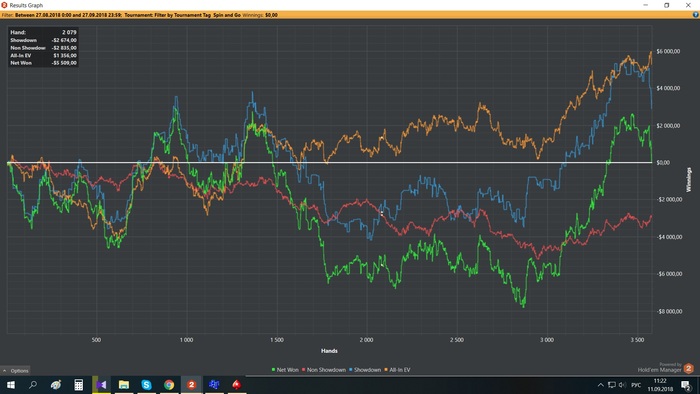
Task: Switch input language РУС indicator
Action: (636, 385)
